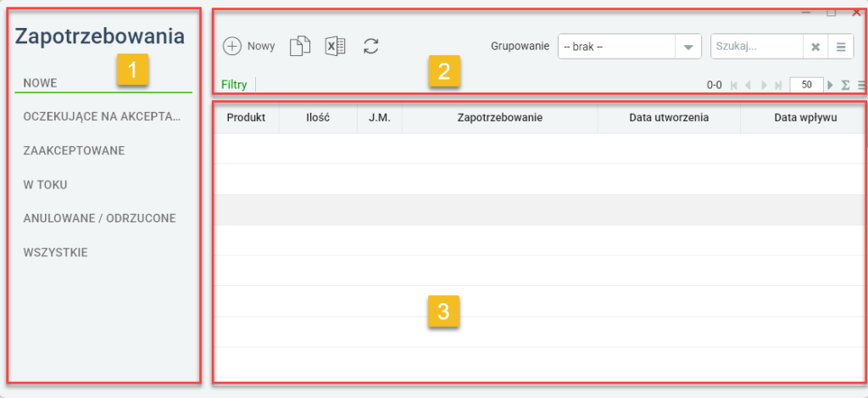
Task: Click the Filtry link
Action: pyautogui.click(x=234, y=86)
